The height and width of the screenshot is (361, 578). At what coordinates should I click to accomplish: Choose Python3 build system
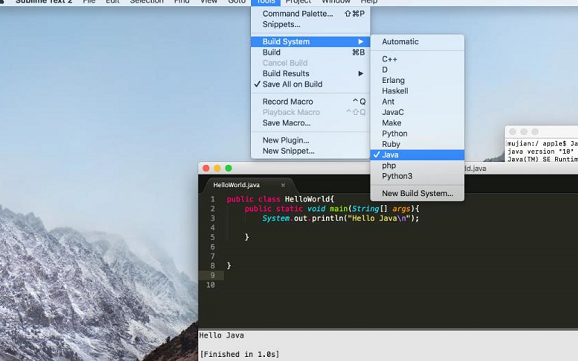417,176
